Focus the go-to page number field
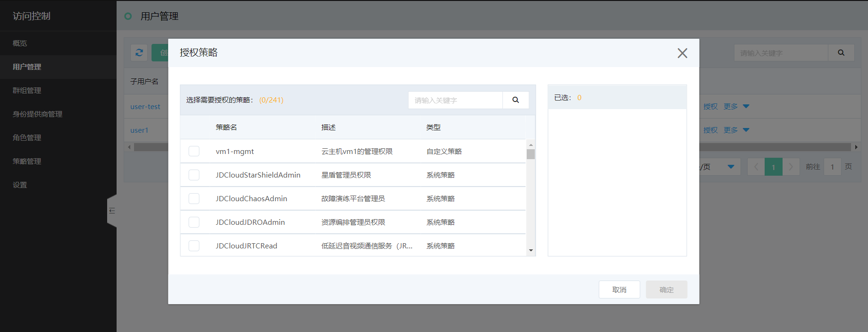 click(833, 167)
